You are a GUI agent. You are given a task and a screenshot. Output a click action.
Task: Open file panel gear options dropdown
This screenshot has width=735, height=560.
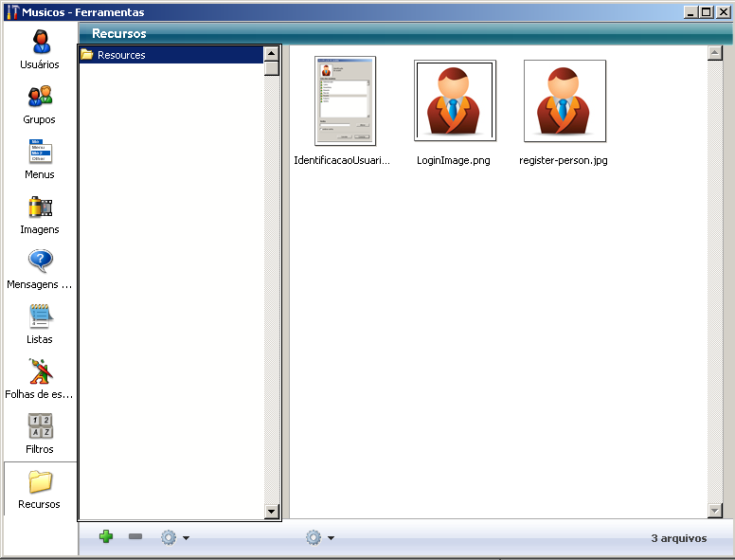pos(319,537)
